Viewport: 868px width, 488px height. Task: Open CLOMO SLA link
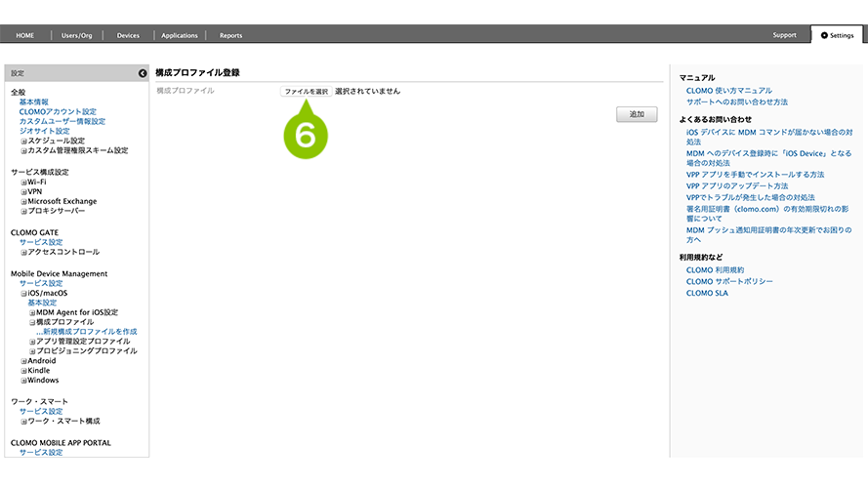(x=707, y=293)
